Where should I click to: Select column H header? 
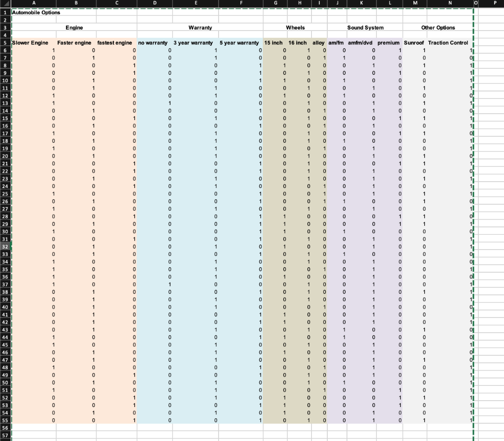300,3
